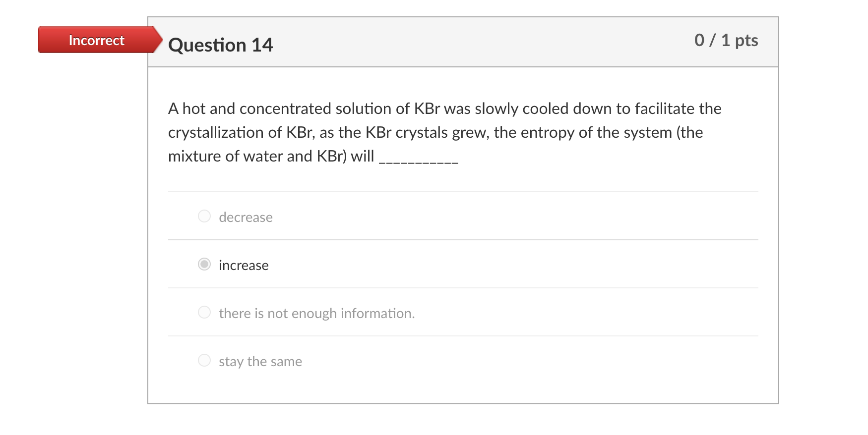Select the 'decrease' radio button

click(x=204, y=217)
